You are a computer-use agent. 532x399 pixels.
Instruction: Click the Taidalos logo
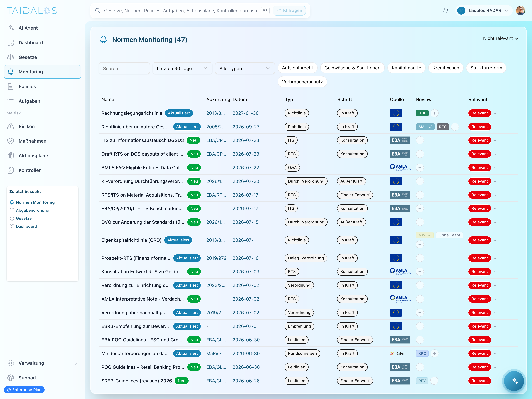click(32, 11)
